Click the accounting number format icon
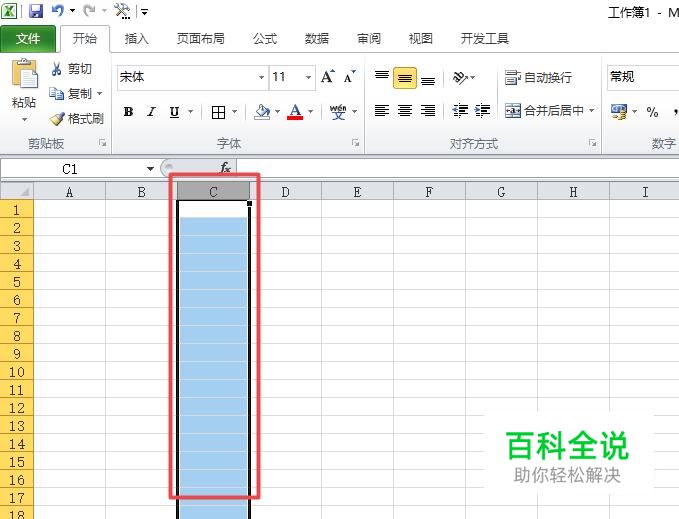This screenshot has width=679, height=519. 618,112
